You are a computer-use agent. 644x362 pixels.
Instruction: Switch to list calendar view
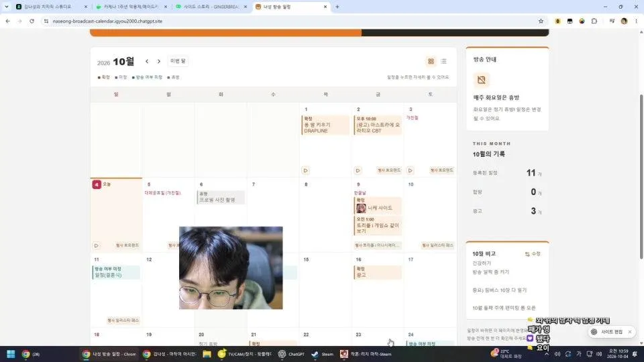tap(443, 61)
